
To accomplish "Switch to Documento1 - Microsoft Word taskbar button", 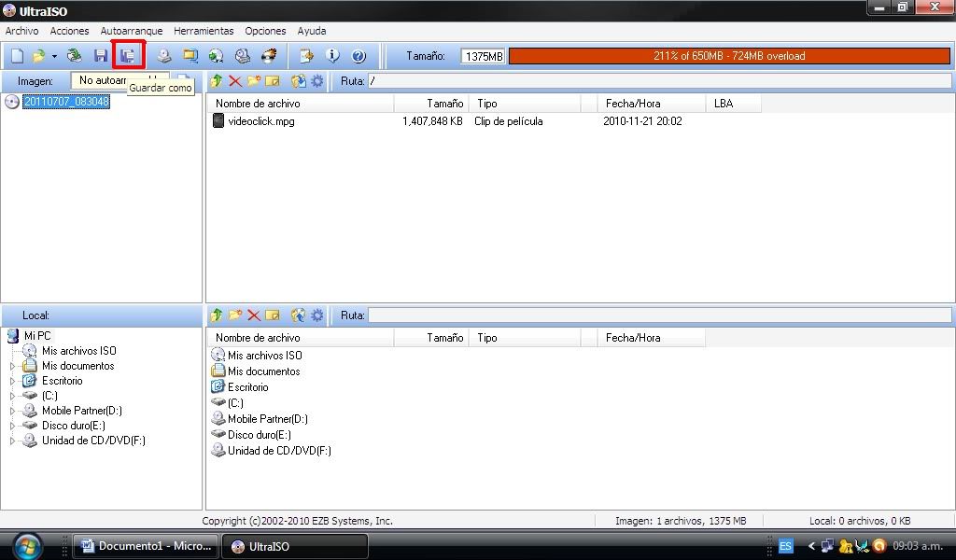I will click(x=146, y=546).
